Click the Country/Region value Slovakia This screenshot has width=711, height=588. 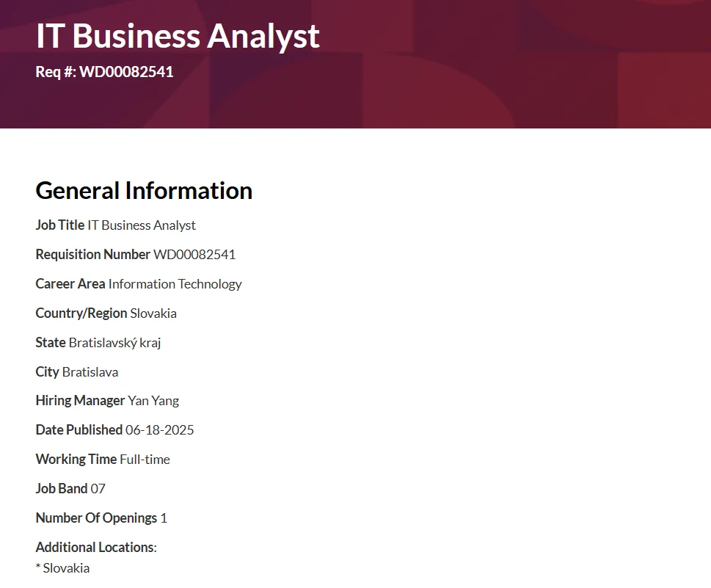(x=153, y=313)
